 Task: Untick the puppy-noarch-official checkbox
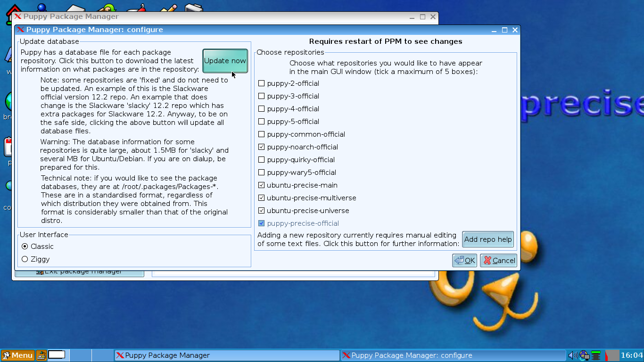tap(262, 147)
